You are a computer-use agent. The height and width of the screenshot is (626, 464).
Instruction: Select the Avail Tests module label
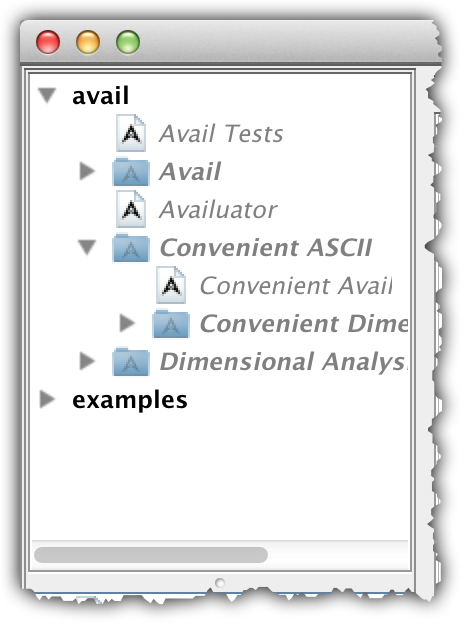click(x=221, y=133)
